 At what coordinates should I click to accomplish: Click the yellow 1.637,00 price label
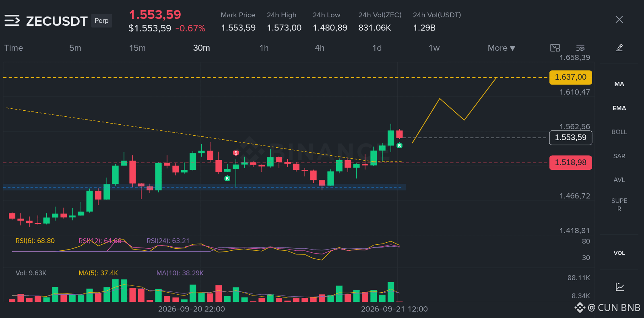[x=570, y=77]
